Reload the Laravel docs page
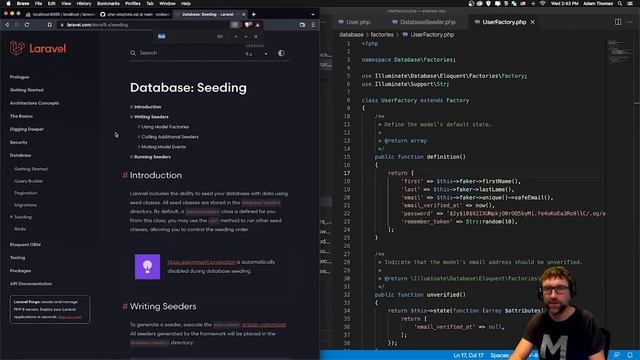The image size is (640, 360). tap(27, 25)
